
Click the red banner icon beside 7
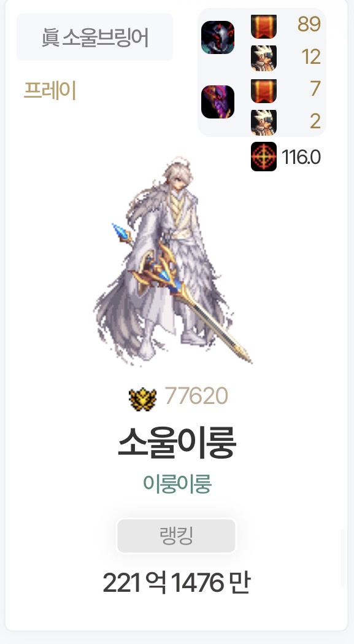click(264, 91)
